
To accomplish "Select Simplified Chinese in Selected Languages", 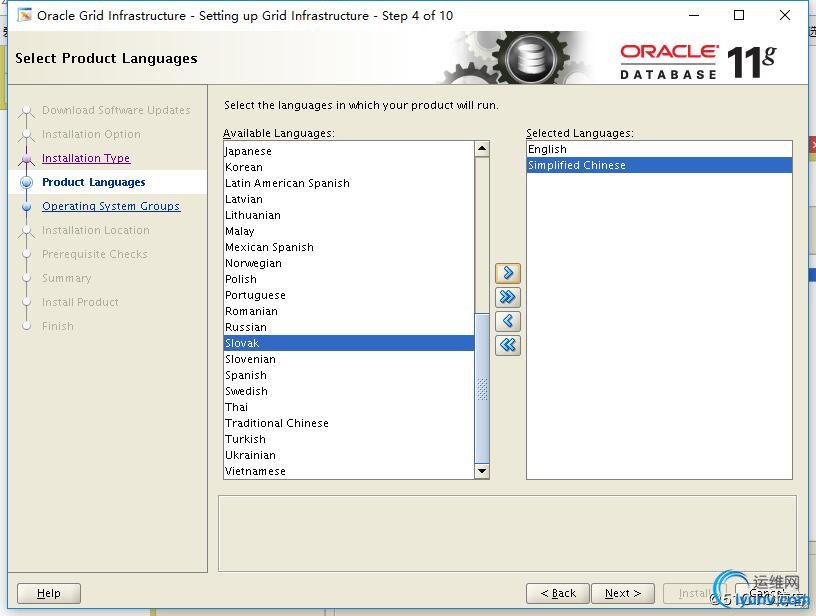I will [x=659, y=165].
